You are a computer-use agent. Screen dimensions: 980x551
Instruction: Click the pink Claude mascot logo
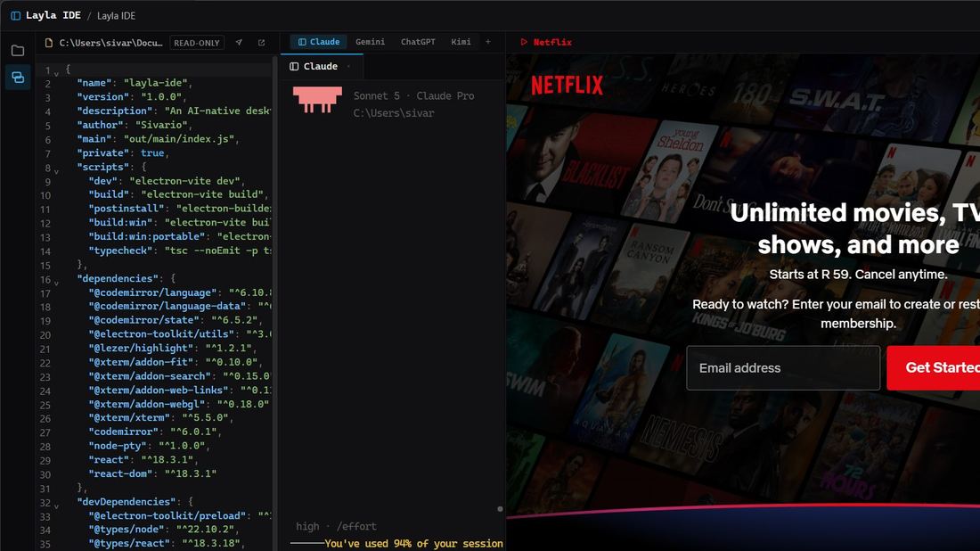coord(317,100)
